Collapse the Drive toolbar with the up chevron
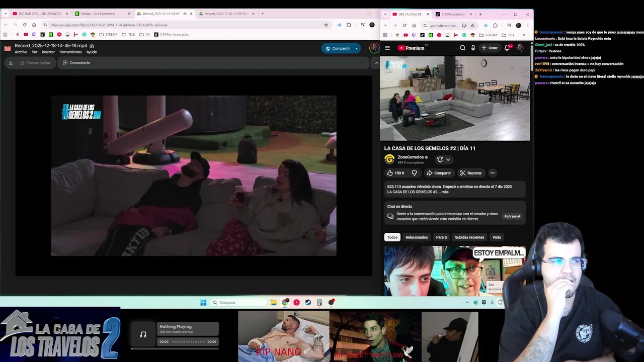 [376, 63]
